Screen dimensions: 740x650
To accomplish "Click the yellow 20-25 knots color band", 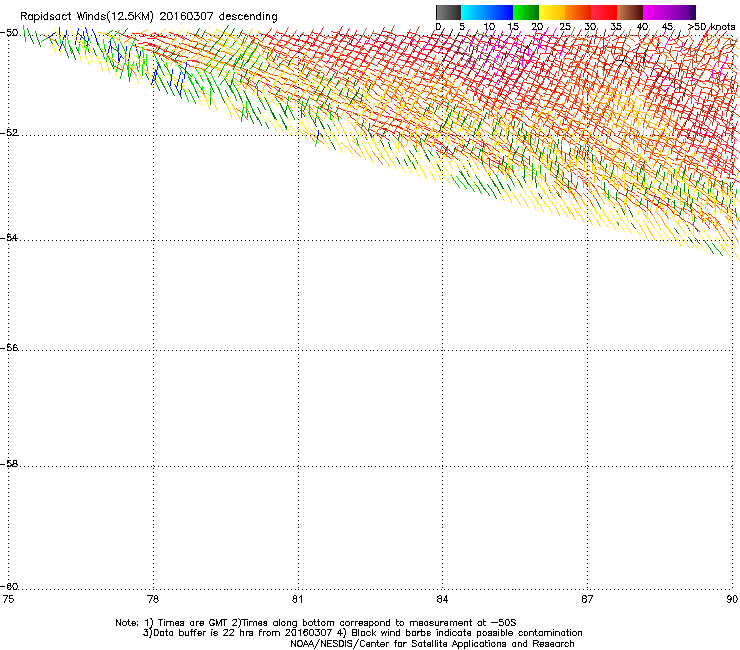I will [x=552, y=12].
